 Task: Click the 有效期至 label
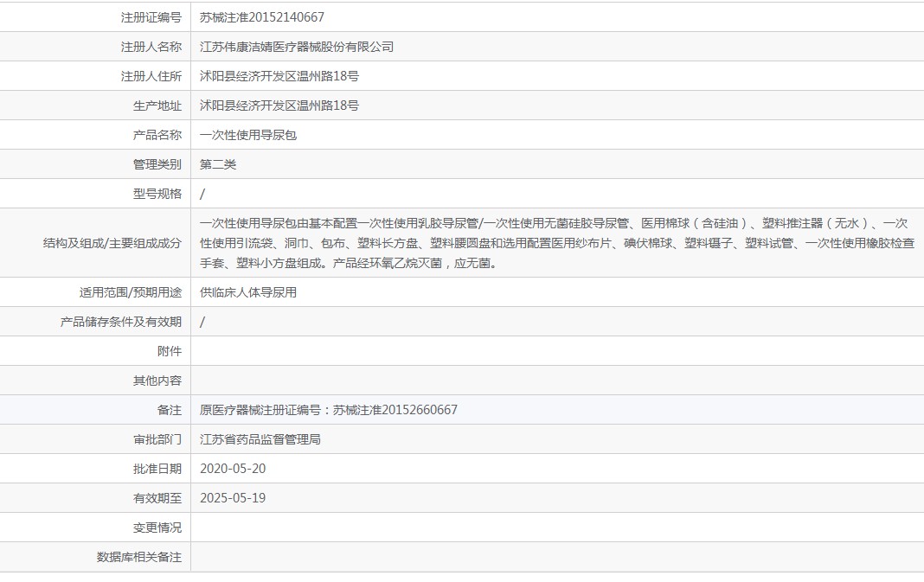(157, 498)
